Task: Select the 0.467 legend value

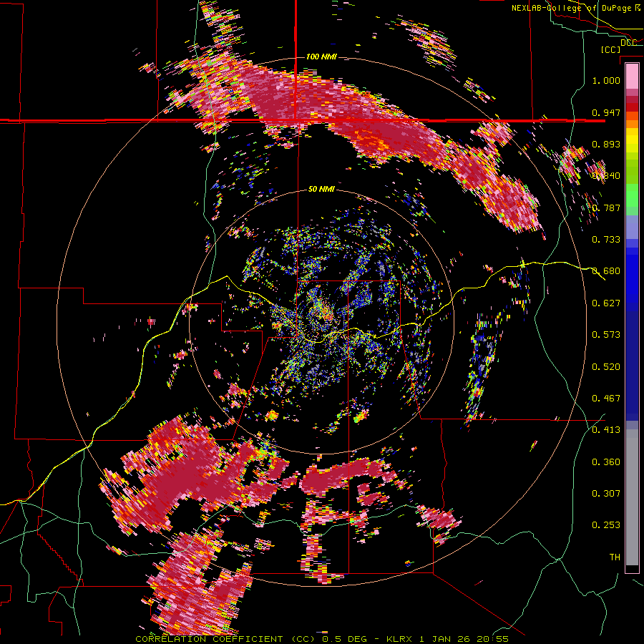Action: (x=606, y=399)
